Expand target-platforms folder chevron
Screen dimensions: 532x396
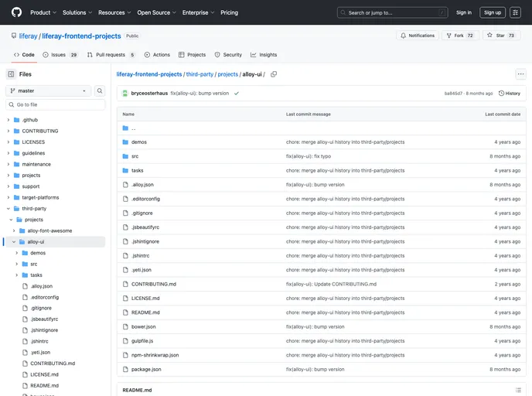tap(9, 197)
